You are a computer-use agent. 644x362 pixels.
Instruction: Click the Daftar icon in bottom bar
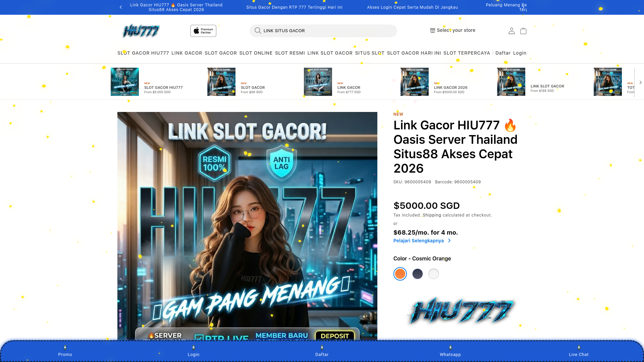pos(322,348)
